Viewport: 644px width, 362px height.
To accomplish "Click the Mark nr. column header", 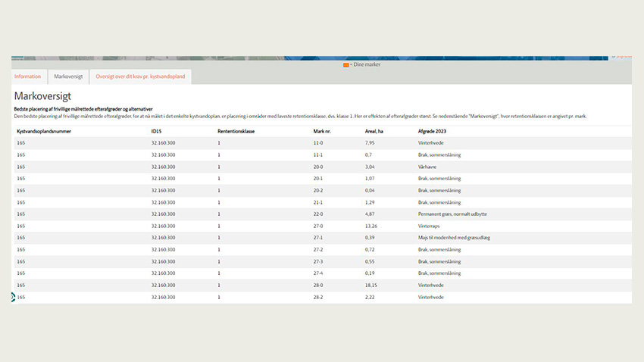I will click(323, 131).
